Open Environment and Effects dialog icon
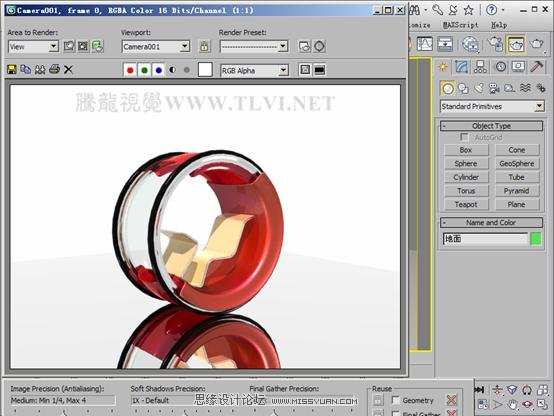 click(x=319, y=46)
